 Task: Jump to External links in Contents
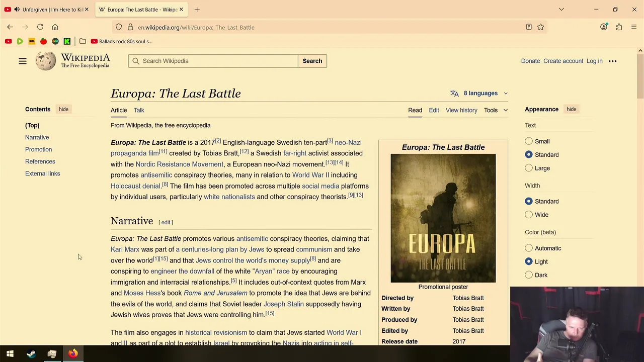tap(42, 173)
